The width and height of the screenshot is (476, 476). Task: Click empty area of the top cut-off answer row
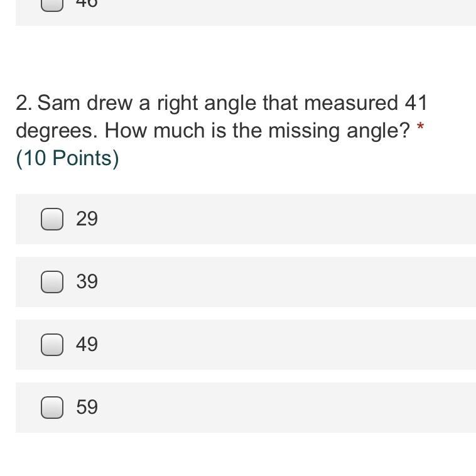pyautogui.click(x=283, y=11)
